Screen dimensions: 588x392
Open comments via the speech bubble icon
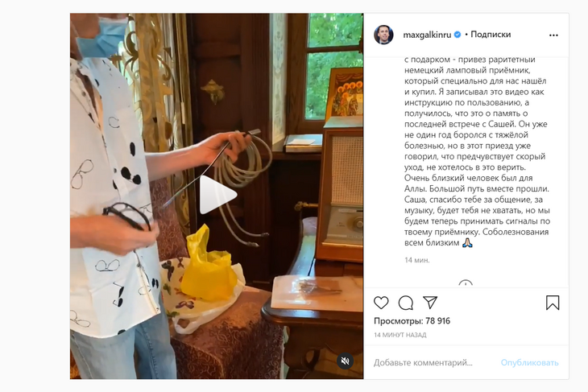[x=406, y=303]
